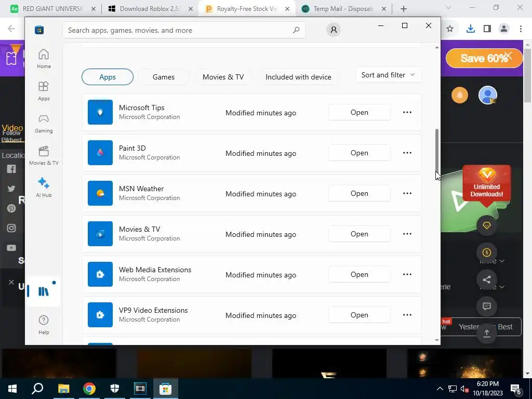Open Movies & TV app
The width and height of the screenshot is (532, 399).
(x=360, y=234)
